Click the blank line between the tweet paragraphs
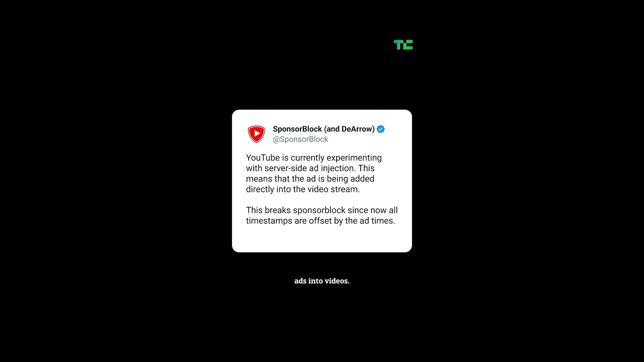Viewport: 644px width, 362px height. pyautogui.click(x=322, y=200)
